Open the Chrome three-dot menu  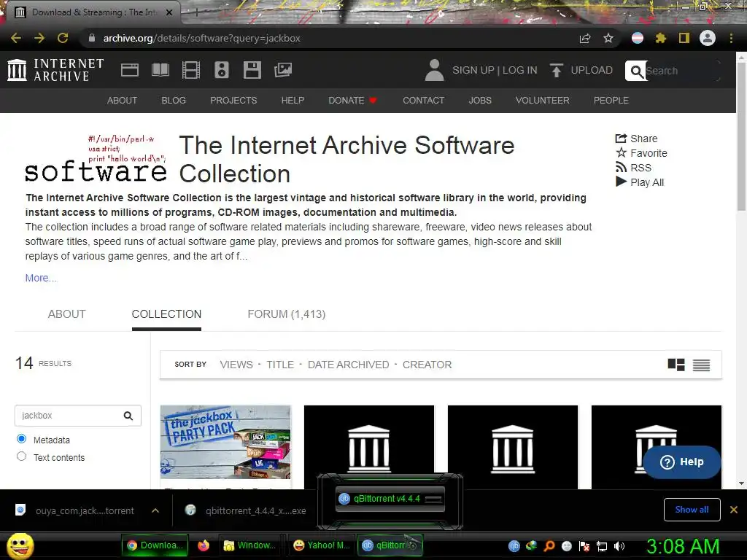(x=731, y=38)
